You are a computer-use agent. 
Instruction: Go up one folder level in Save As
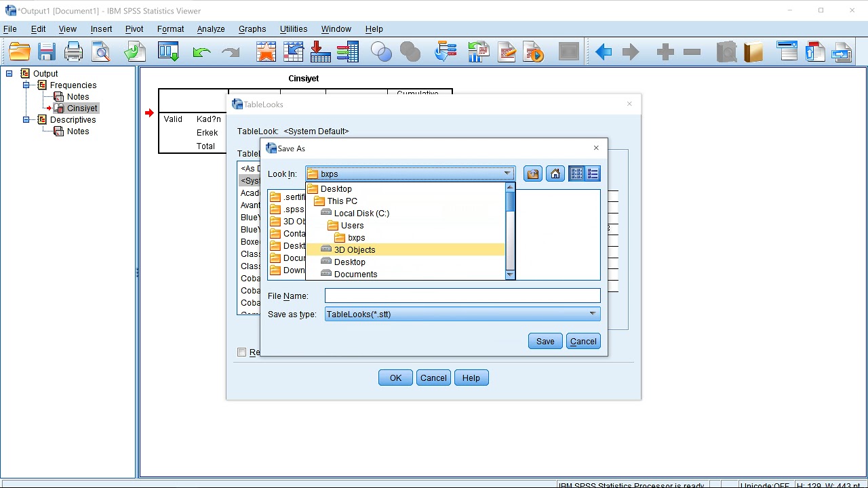click(533, 174)
